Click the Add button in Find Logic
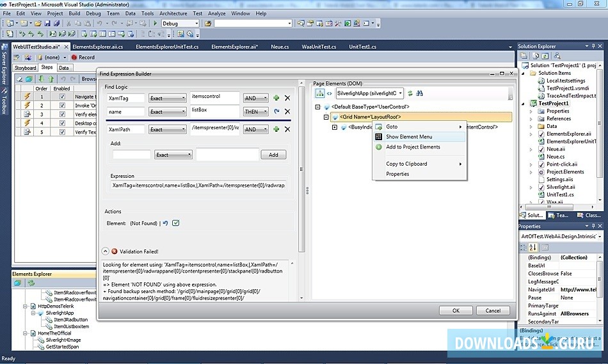The height and width of the screenshot is (364, 608). pyautogui.click(x=273, y=155)
